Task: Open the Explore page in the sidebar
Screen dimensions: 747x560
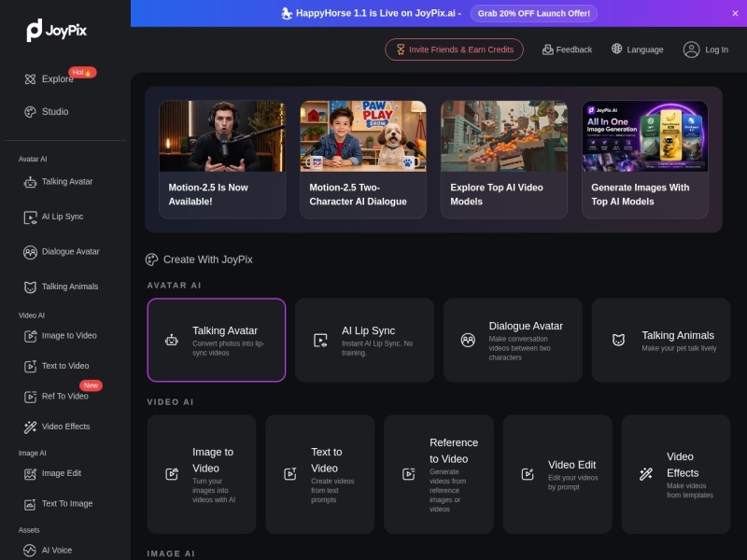Action: [49, 79]
